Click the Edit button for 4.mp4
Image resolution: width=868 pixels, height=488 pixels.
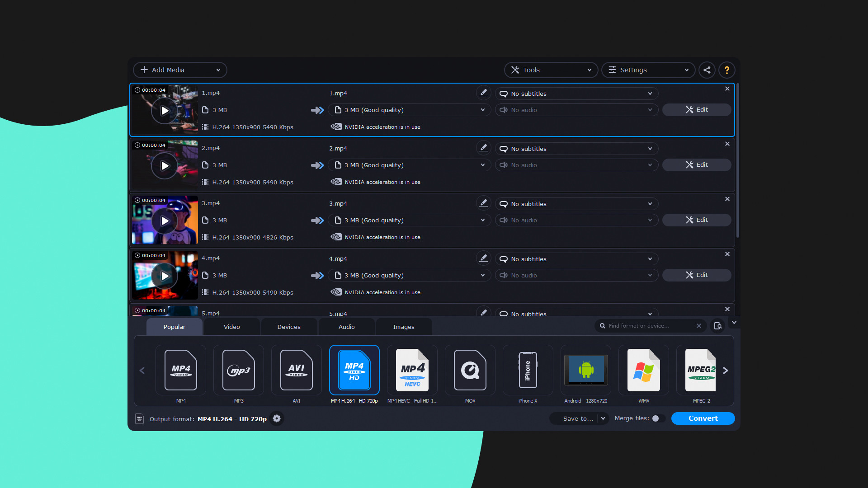[696, 275]
